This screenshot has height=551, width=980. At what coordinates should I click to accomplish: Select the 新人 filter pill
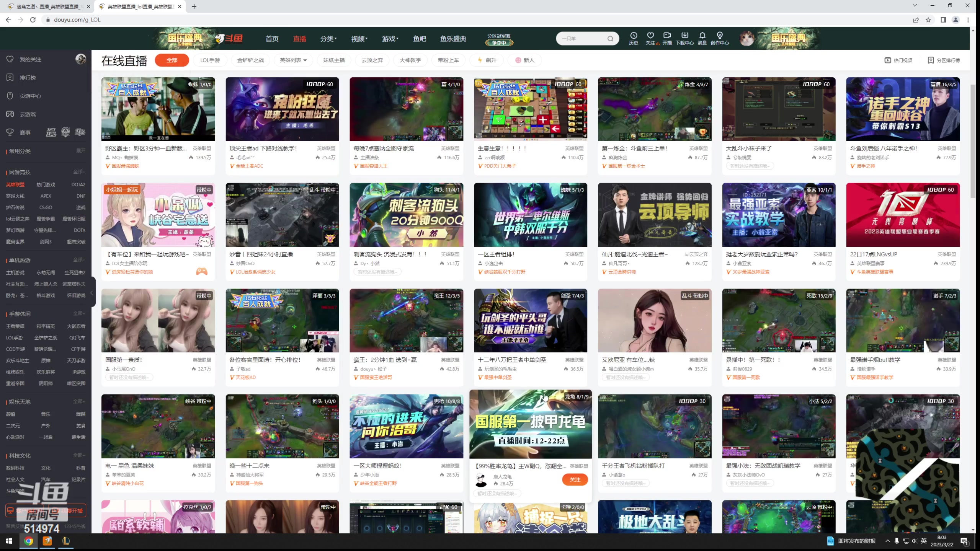click(525, 60)
